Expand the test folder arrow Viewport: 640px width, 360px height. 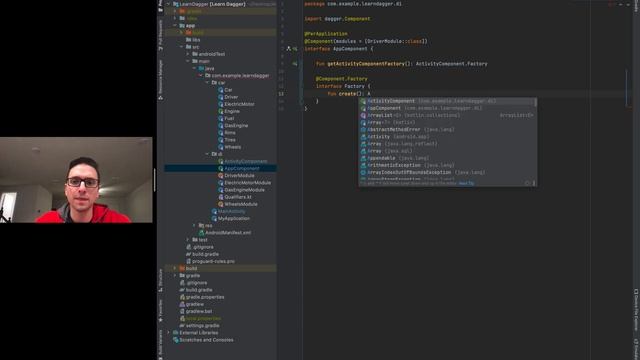[x=188, y=240]
